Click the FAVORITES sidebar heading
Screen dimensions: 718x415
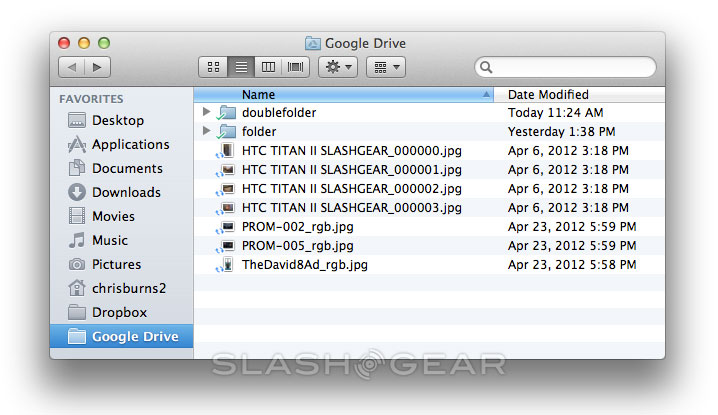click(x=91, y=99)
